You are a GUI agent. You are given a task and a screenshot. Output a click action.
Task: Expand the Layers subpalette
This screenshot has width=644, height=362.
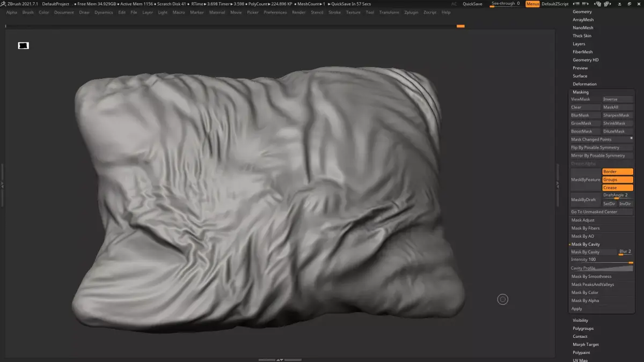tap(579, 44)
